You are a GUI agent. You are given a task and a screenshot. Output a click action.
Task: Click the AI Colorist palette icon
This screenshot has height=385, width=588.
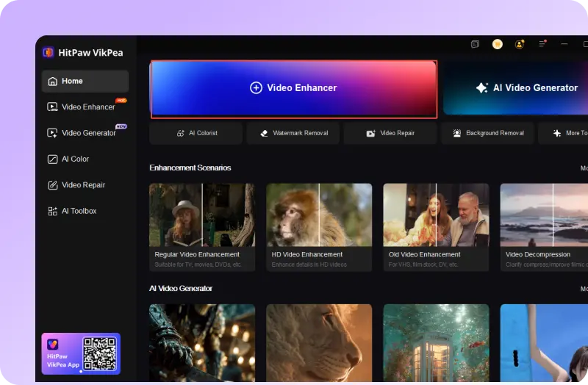tap(180, 133)
